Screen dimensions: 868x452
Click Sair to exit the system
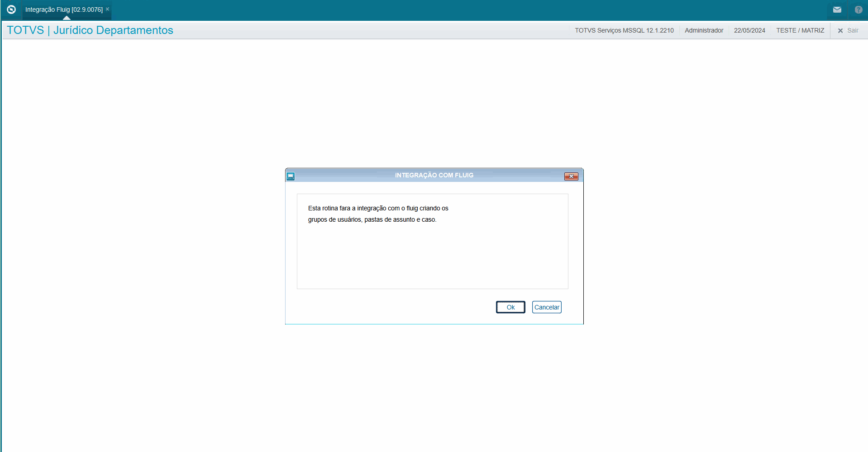[848, 30]
